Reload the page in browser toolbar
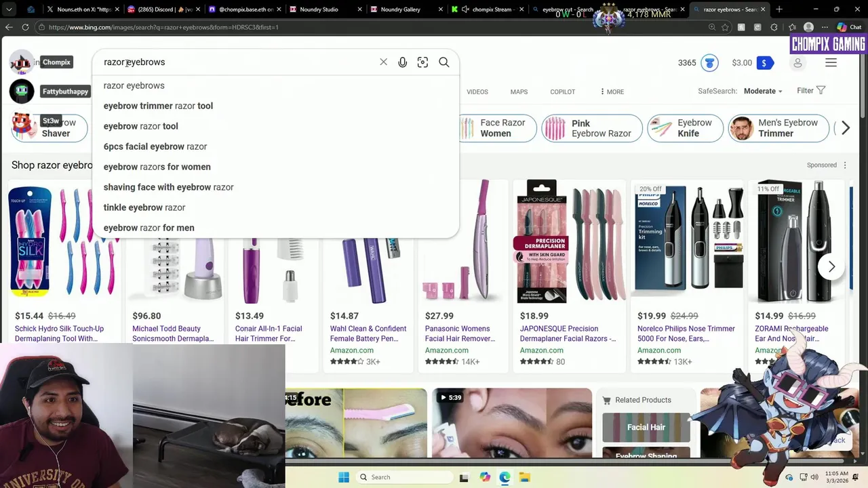The width and height of the screenshot is (868, 488). click(x=25, y=27)
